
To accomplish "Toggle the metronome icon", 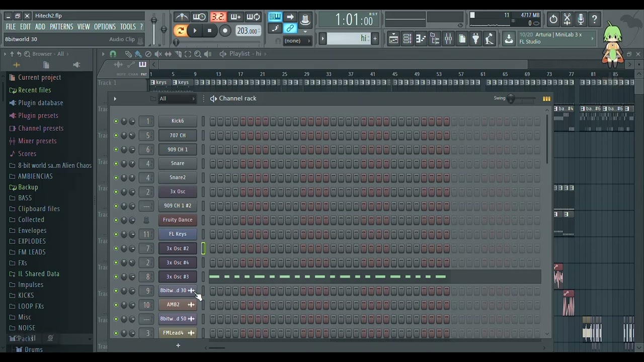I will click(x=181, y=17).
